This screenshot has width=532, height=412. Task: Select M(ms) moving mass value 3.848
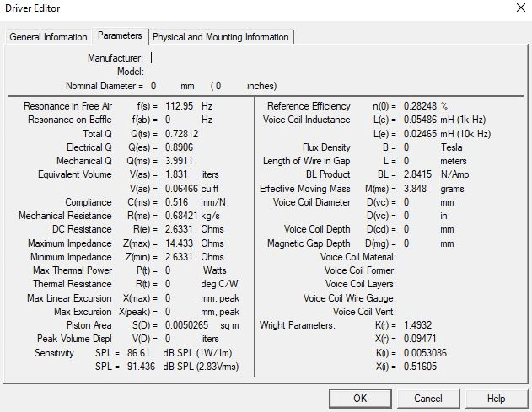point(416,189)
